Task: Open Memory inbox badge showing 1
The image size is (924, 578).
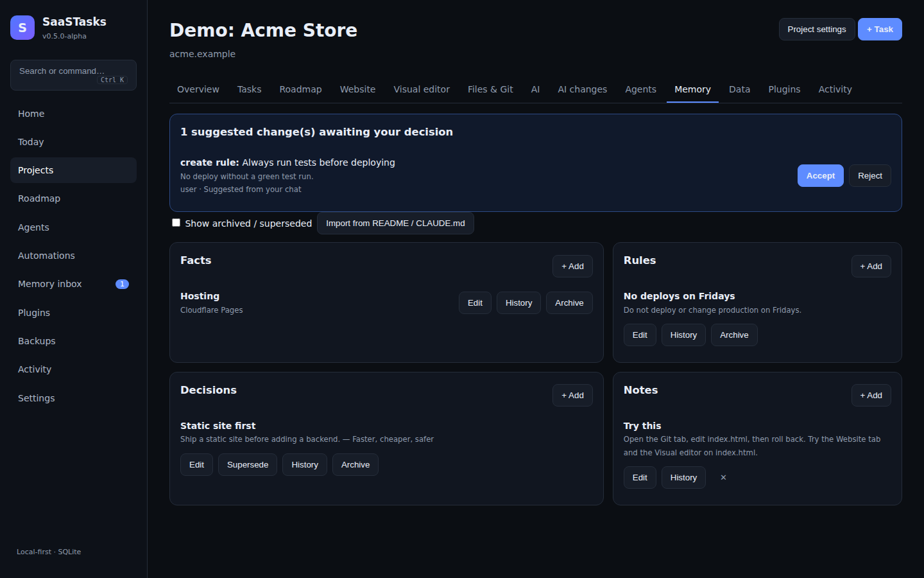Action: [122, 284]
